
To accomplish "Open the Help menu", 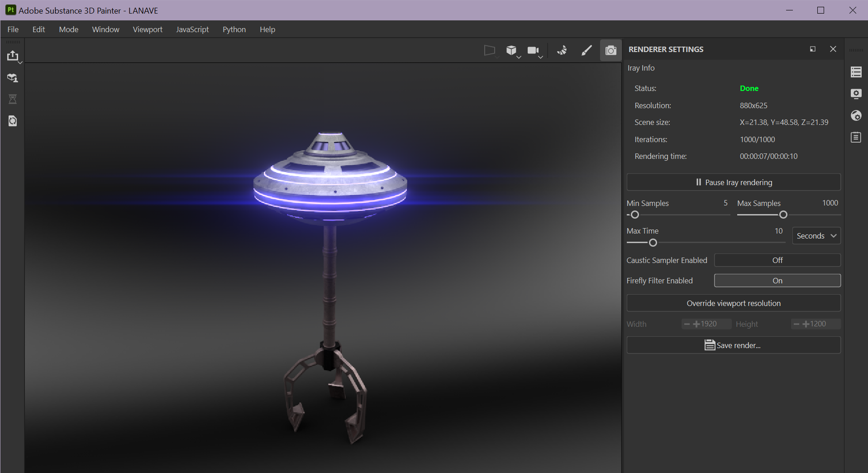I will tap(267, 29).
